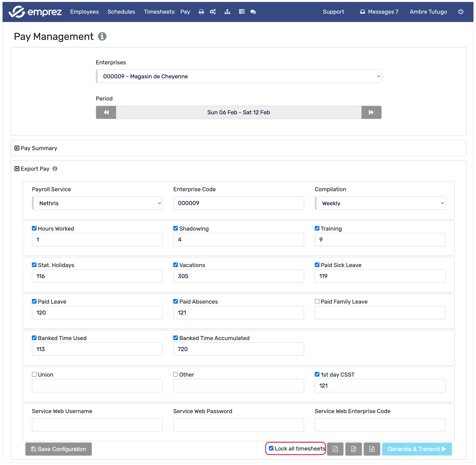Click Generate & Transmit button
The height and width of the screenshot is (465, 476).
point(416,449)
